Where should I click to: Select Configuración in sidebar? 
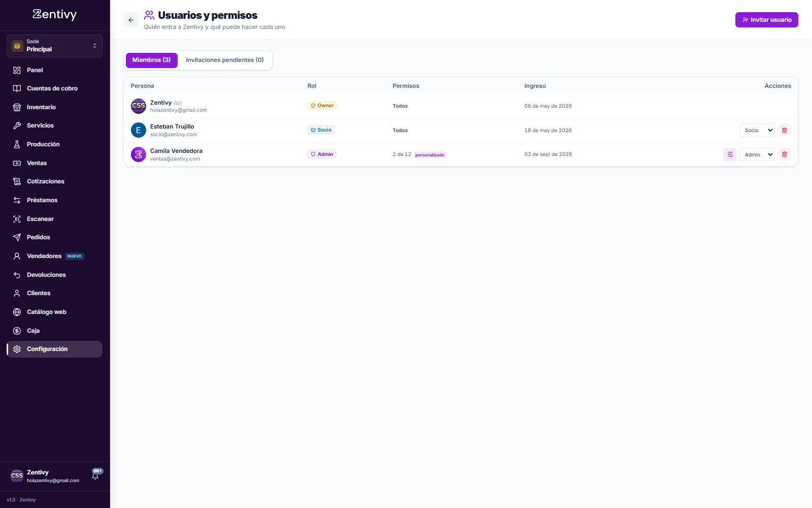(55, 349)
